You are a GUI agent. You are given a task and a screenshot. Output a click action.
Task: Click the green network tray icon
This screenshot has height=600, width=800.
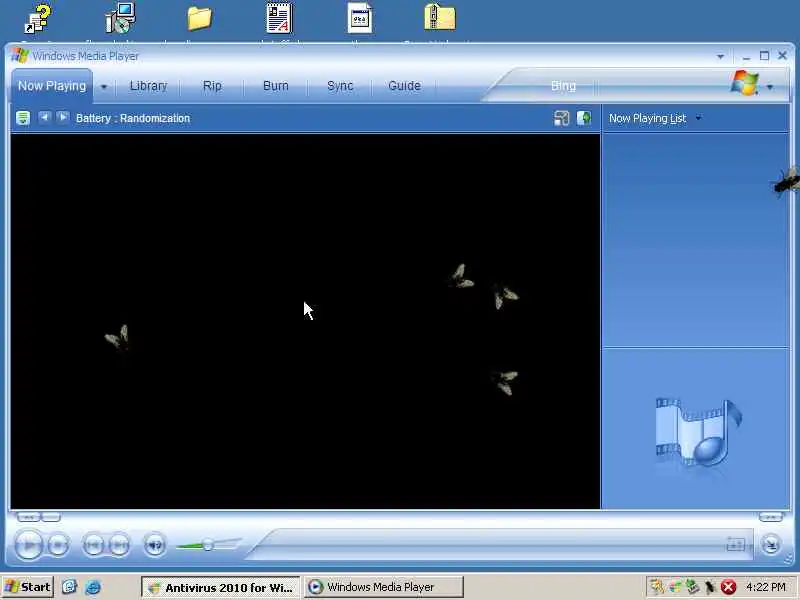[692, 587]
